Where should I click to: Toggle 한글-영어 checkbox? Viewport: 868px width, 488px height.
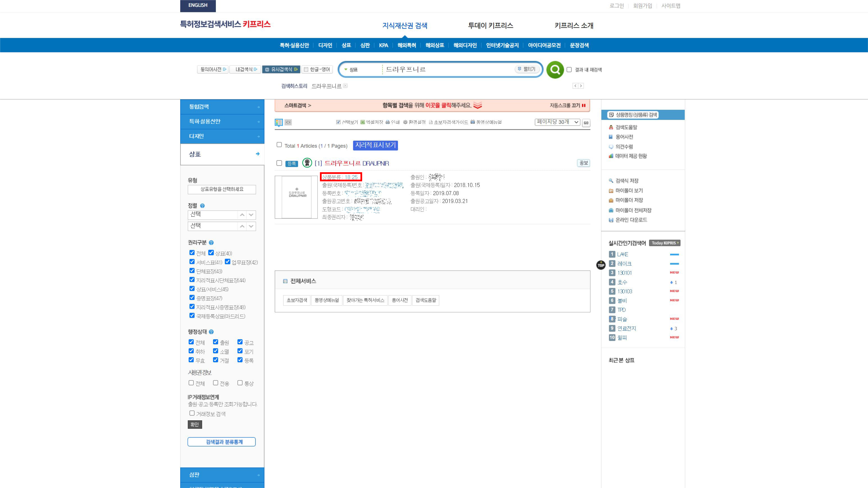[x=306, y=69]
